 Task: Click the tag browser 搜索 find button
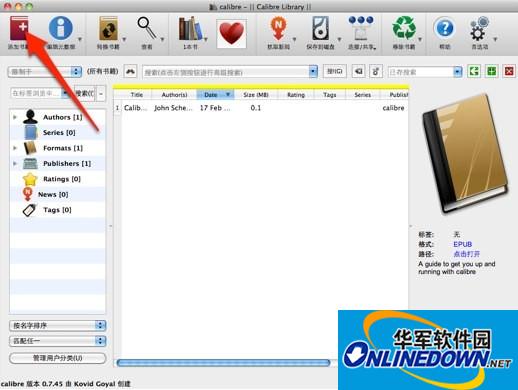click(x=85, y=93)
